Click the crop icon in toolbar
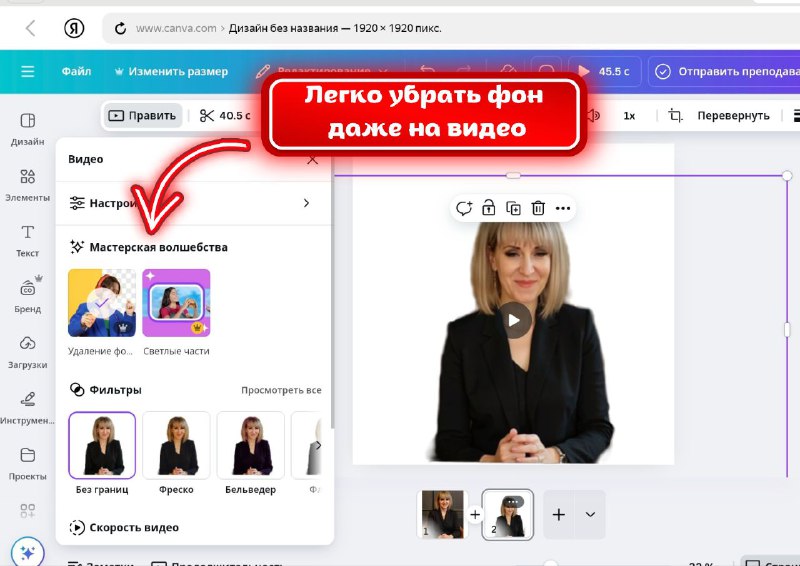This screenshot has width=800, height=566. tap(675, 116)
